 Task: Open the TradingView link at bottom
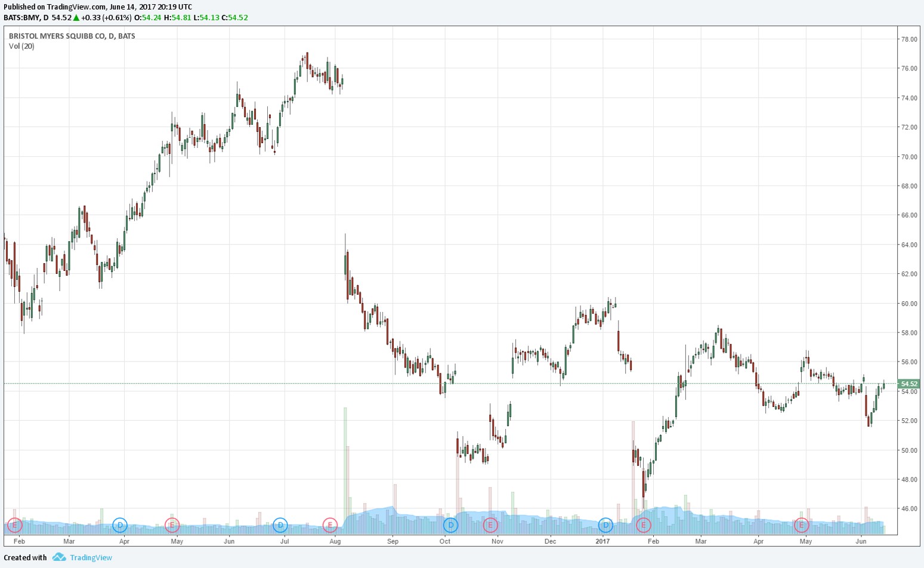[x=91, y=557]
